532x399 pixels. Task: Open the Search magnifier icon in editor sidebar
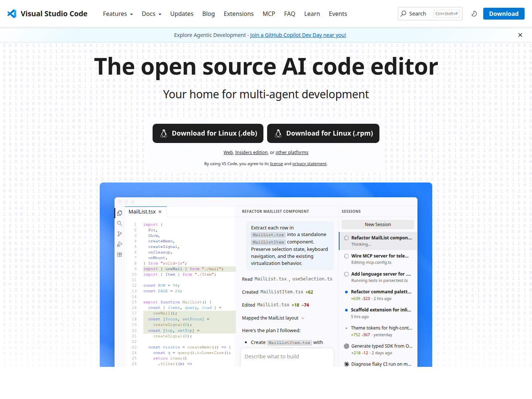coord(120,224)
